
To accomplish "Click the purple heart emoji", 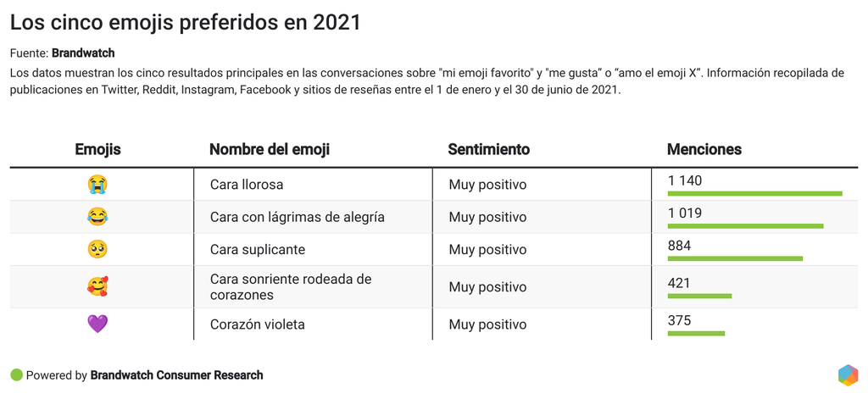I will tap(97, 324).
